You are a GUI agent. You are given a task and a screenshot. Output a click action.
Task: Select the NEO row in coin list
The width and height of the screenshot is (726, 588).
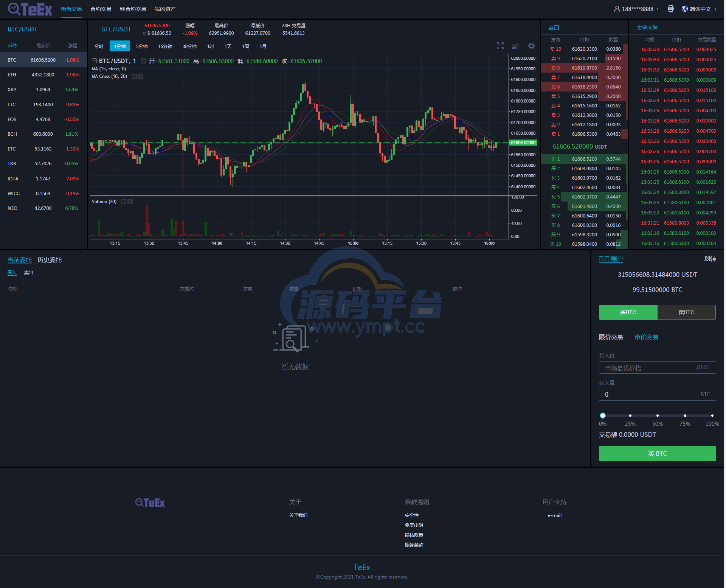[x=43, y=208]
